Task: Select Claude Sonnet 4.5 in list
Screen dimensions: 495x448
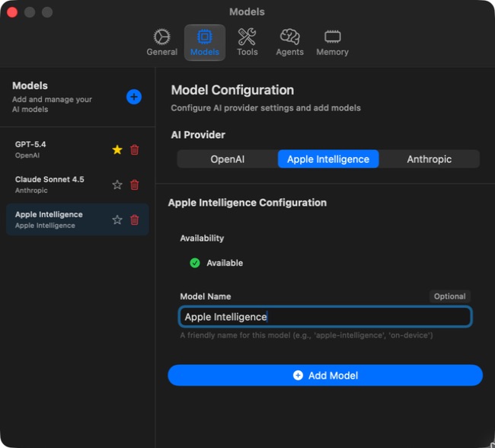Action: pos(78,184)
